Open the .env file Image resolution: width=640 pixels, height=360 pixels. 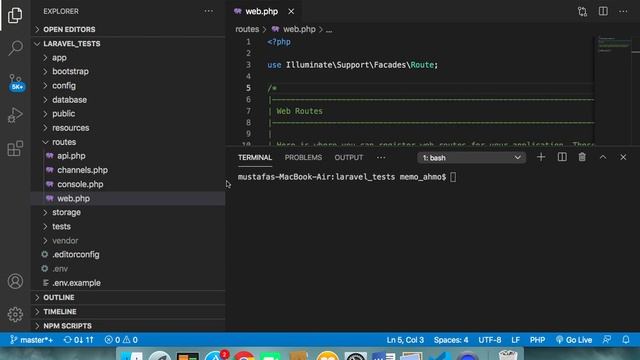pos(128,269)
